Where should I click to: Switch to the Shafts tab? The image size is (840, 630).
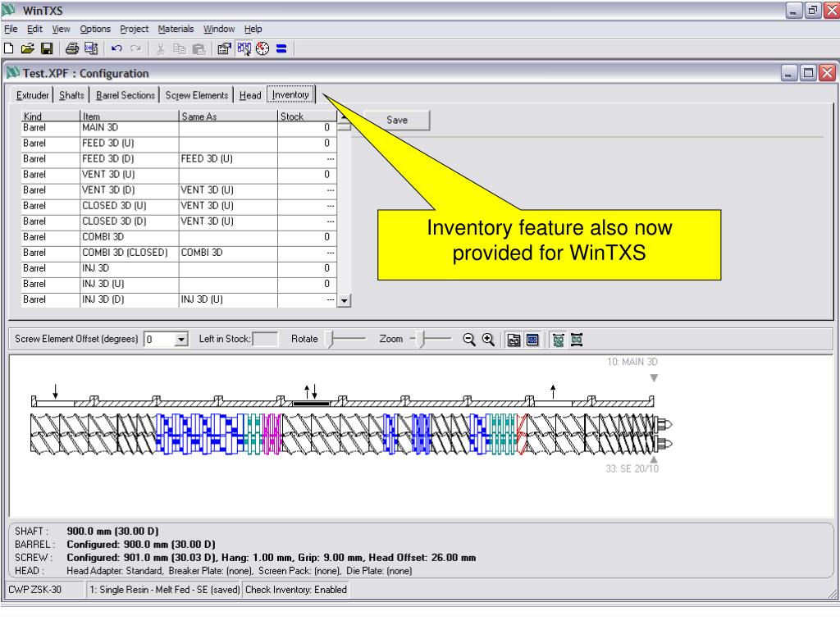[x=72, y=95]
